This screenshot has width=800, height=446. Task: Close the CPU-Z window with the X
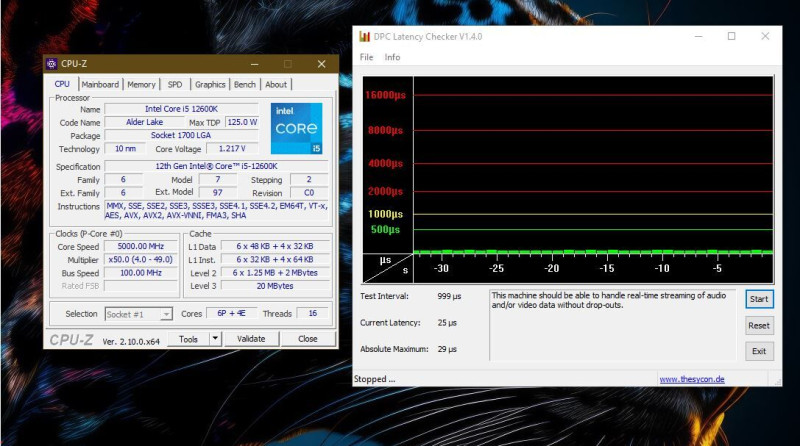(x=321, y=64)
